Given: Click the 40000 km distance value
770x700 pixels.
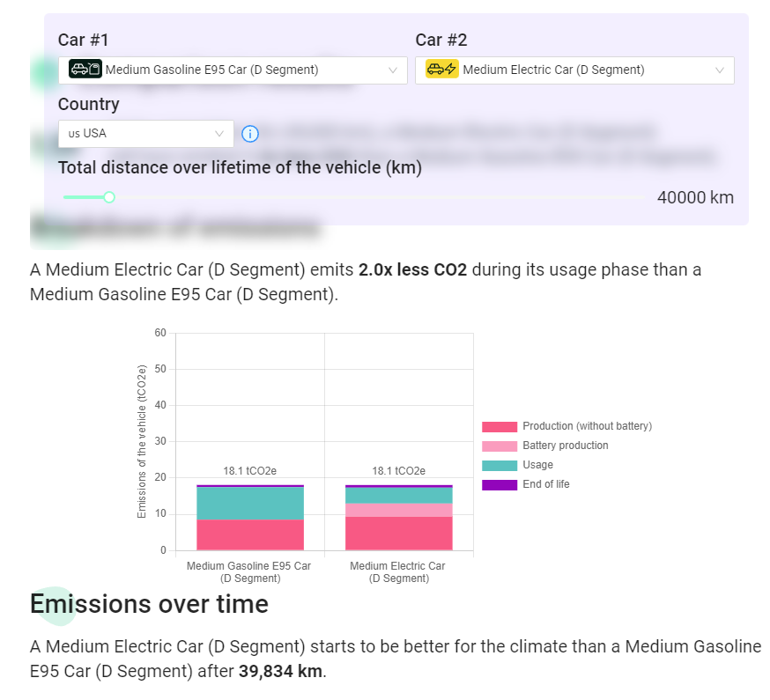Looking at the screenshot, I should [695, 197].
